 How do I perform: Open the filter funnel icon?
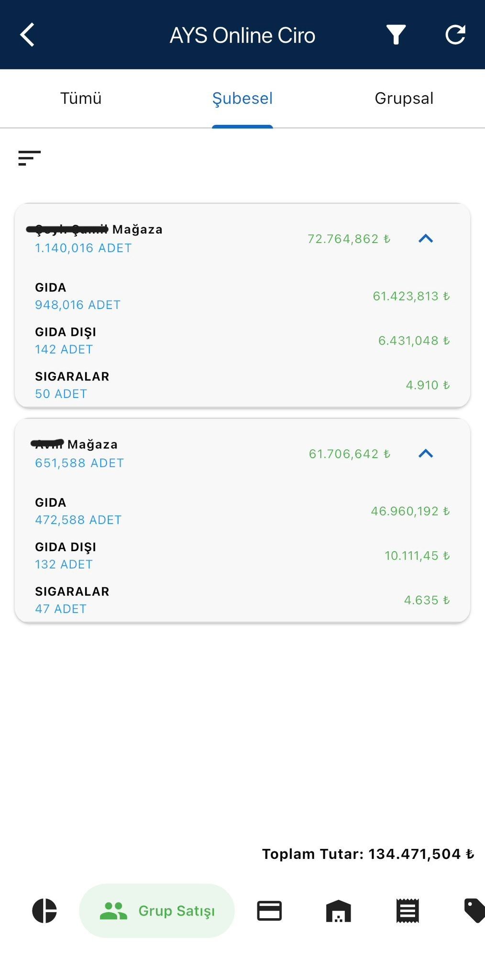coord(396,35)
